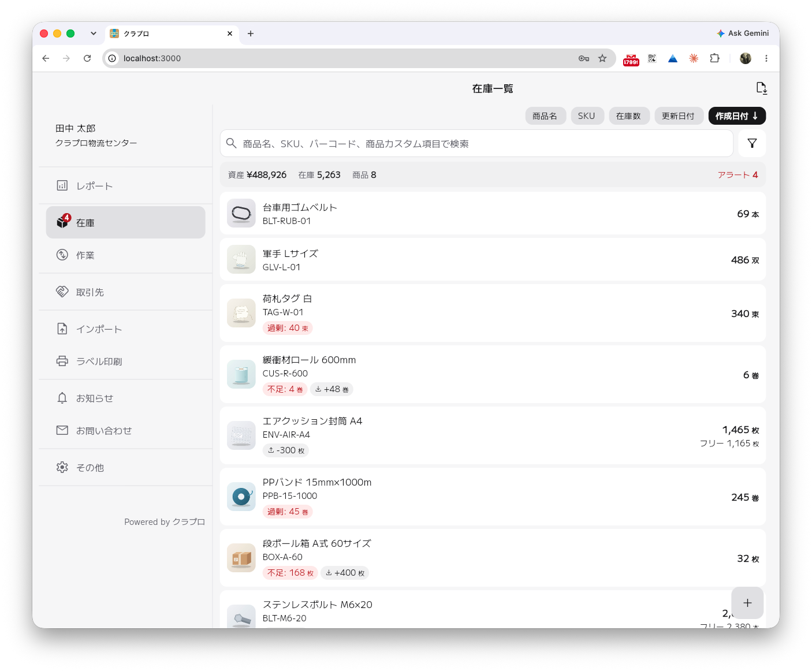Reload the page in the browser
Image resolution: width=812 pixels, height=671 pixels.
coord(87,58)
